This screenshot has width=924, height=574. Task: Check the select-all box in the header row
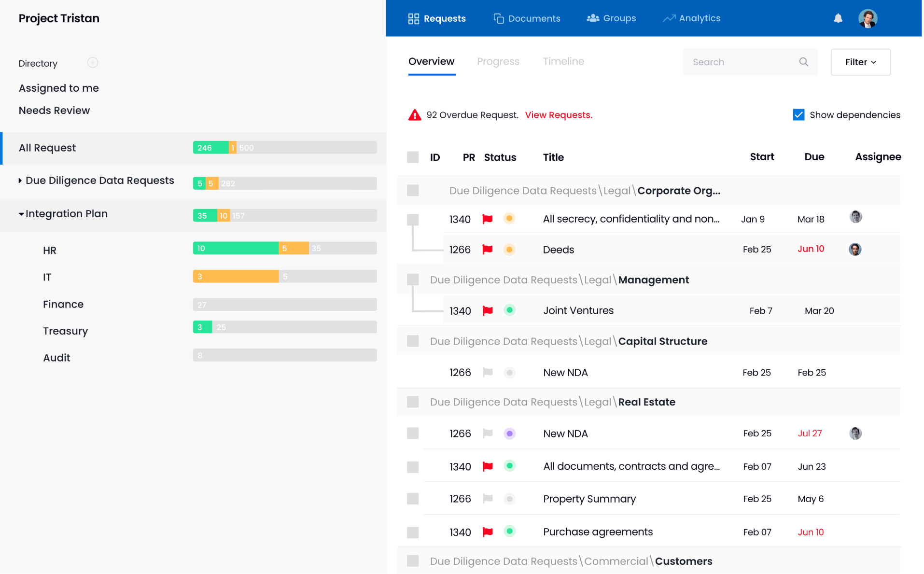click(413, 156)
